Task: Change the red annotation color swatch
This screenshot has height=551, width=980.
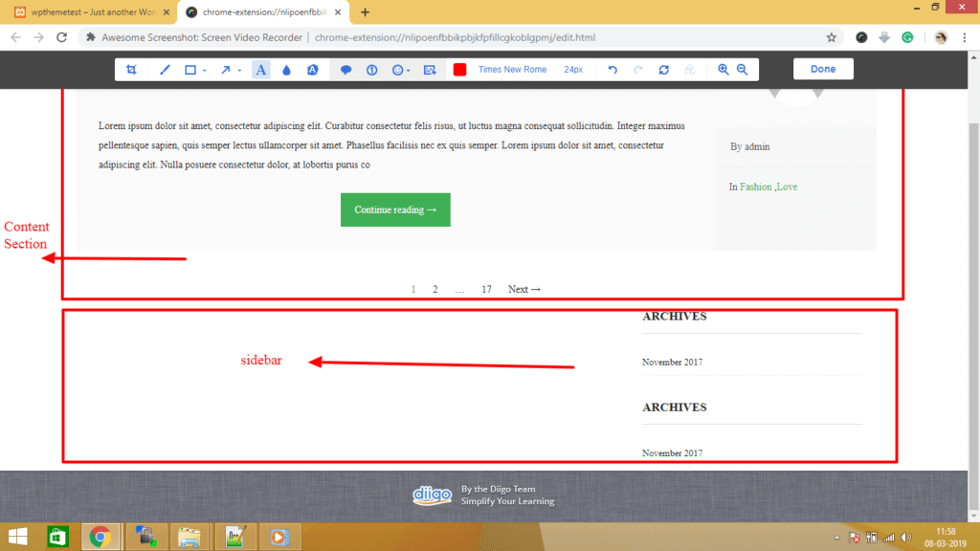Action: (x=460, y=69)
